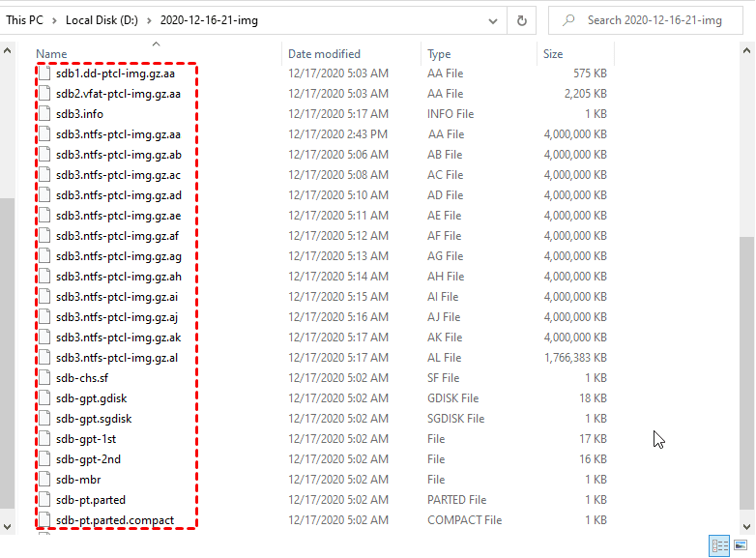Screen dimensions: 756x558
Task: Expand the chevron after This PC breadcrumb
Action: pyautogui.click(x=56, y=20)
